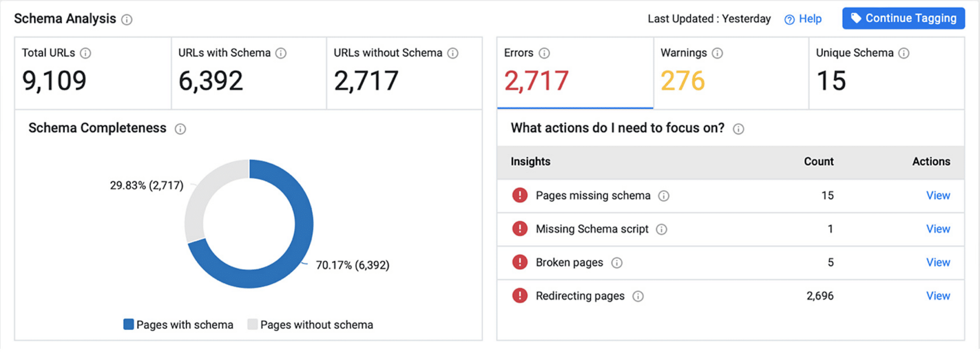Viewport: 980px width, 356px height.
Task: Open the Unique Schema tab
Action: click(886, 73)
